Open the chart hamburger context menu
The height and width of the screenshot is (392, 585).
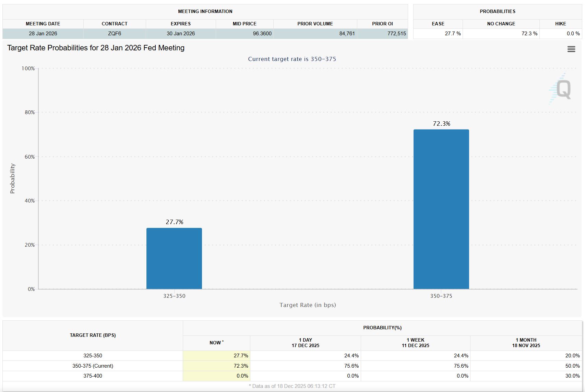(571, 49)
